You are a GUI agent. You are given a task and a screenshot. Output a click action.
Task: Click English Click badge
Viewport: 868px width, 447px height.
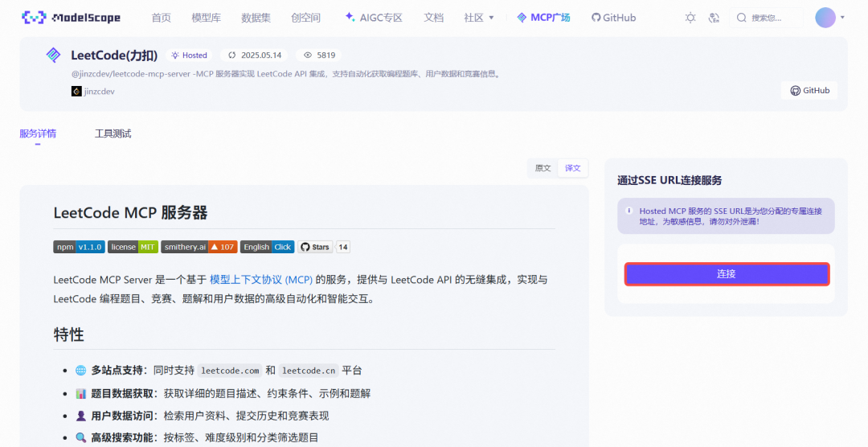[268, 247]
